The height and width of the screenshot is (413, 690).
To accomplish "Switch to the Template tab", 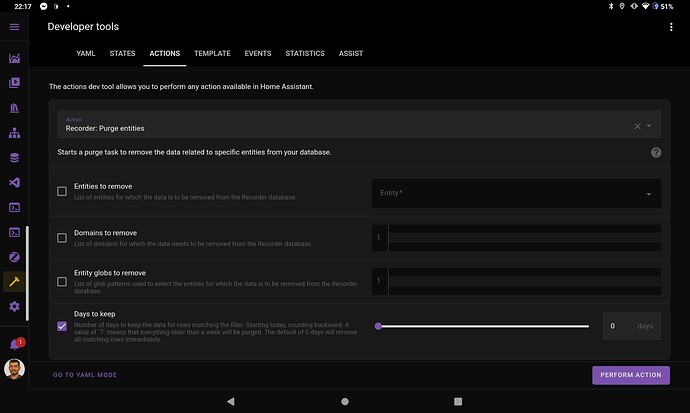I will coord(212,53).
